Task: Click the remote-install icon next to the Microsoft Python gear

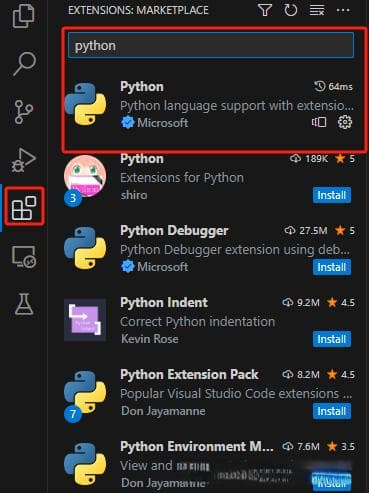Action: coord(319,122)
